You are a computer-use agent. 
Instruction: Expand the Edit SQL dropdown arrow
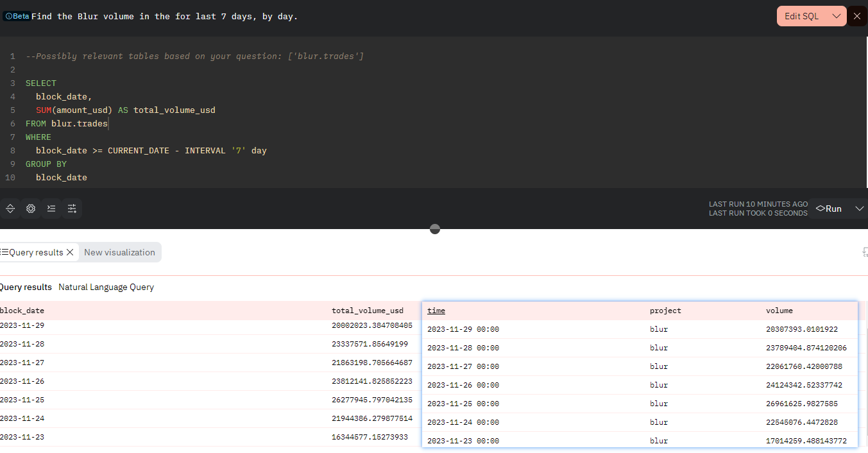point(836,16)
